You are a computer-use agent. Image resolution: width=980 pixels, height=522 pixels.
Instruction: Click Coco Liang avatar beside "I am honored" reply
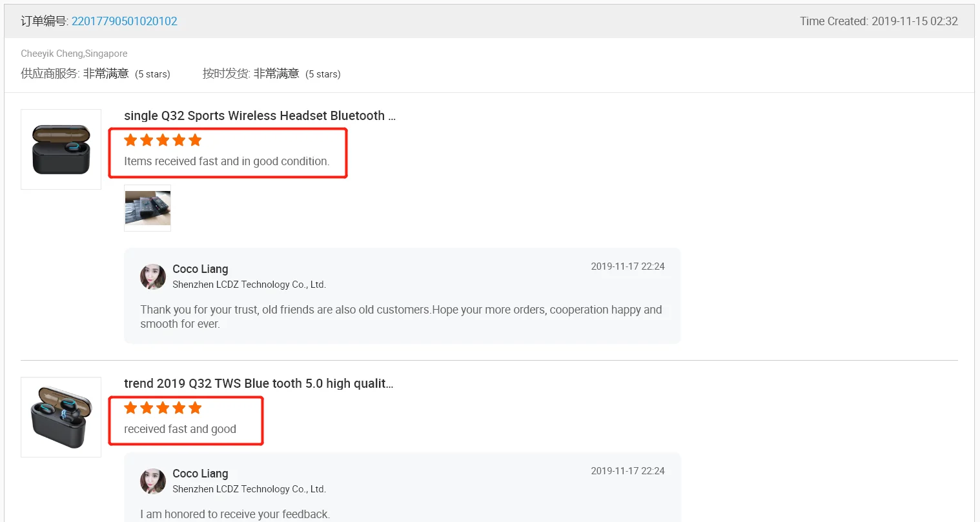click(153, 481)
